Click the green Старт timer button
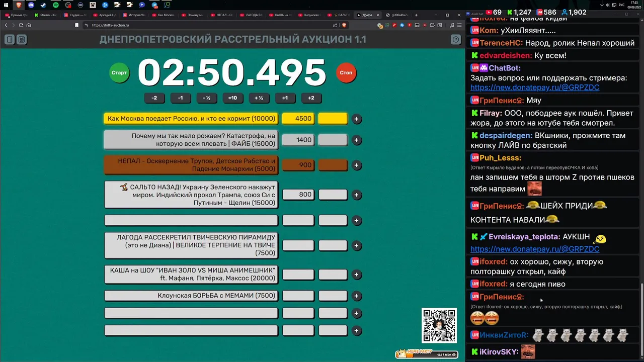 (x=119, y=73)
